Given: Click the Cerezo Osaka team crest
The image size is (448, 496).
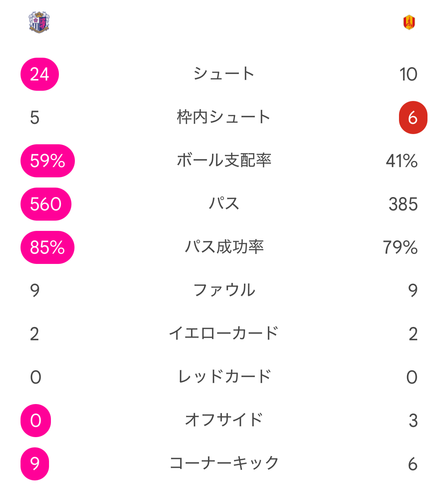Looking at the screenshot, I should pyautogui.click(x=40, y=22).
